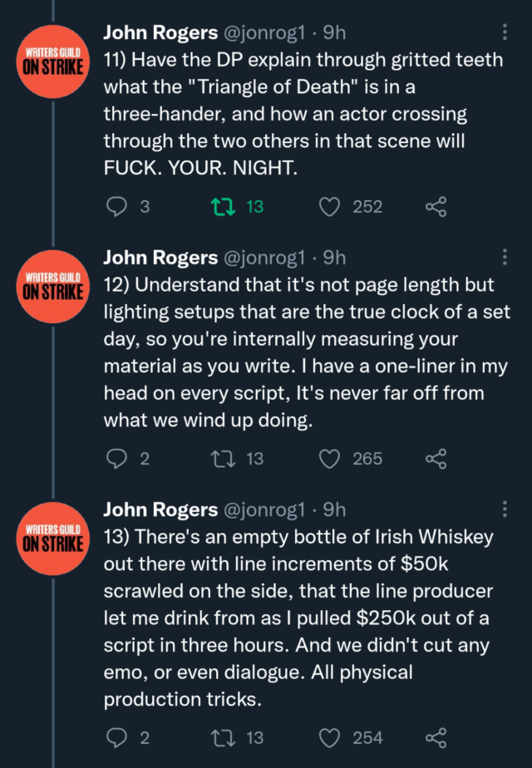
Task: Open more options for tweet 12
Action: [x=506, y=257]
